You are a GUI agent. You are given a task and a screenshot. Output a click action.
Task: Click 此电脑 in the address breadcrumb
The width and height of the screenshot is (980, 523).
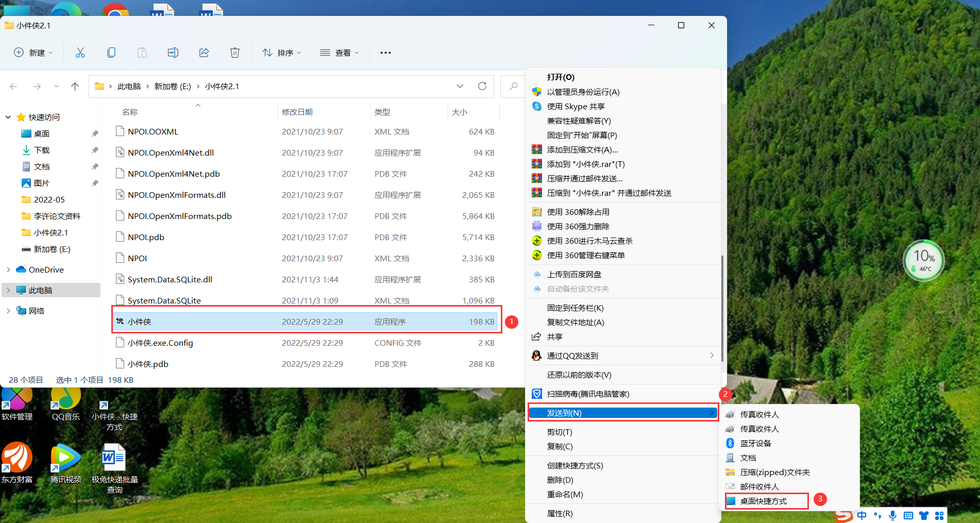click(x=129, y=87)
